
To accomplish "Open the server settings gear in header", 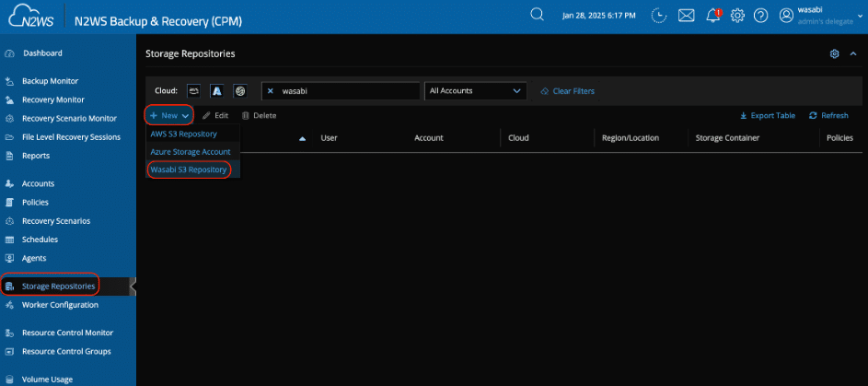I will coord(737,16).
